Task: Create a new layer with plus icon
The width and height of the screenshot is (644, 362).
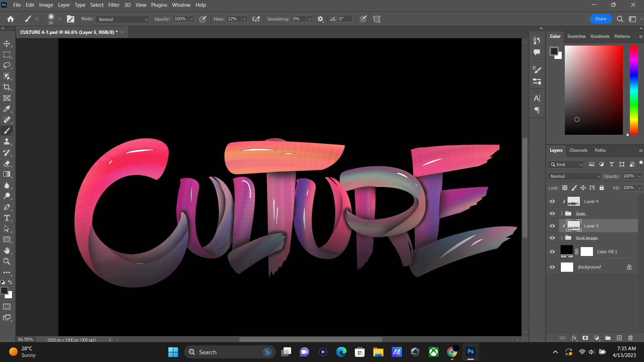Action: [x=619, y=338]
